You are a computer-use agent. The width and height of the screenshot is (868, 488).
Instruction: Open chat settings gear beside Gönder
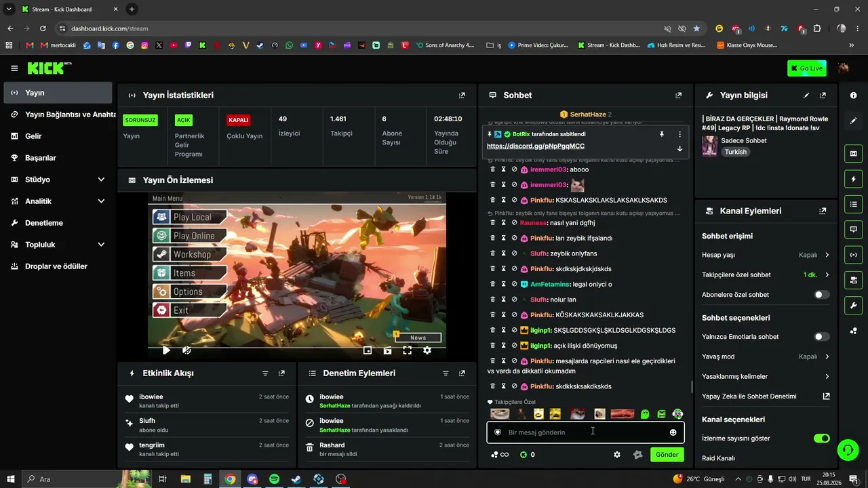pyautogui.click(x=617, y=455)
